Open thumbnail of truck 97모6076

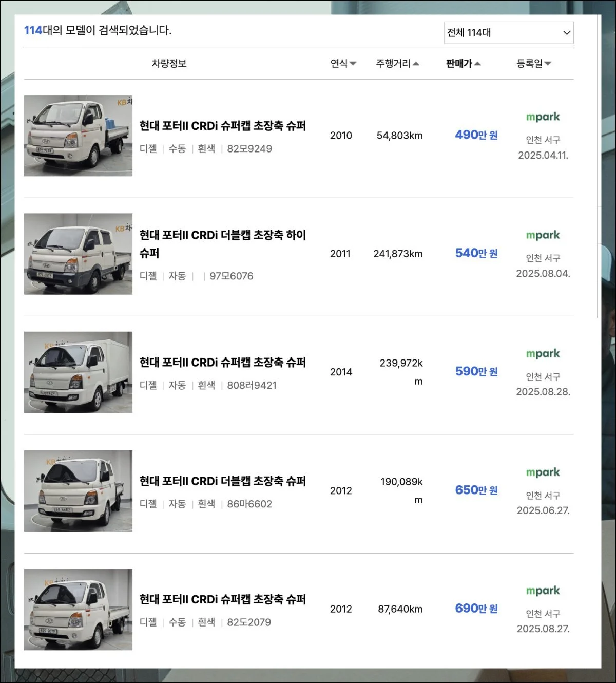tap(78, 254)
